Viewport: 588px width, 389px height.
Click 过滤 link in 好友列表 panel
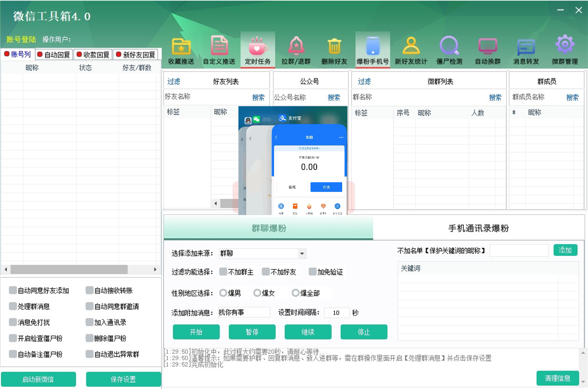174,81
